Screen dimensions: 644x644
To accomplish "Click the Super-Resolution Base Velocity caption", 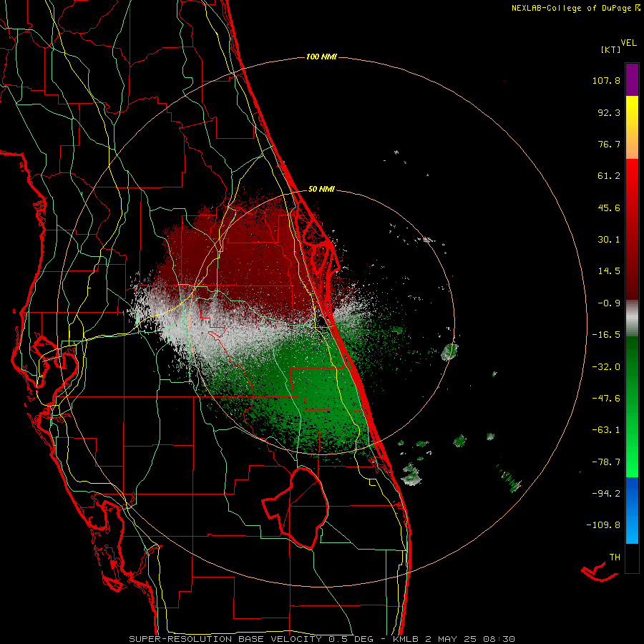I will [x=321, y=639].
